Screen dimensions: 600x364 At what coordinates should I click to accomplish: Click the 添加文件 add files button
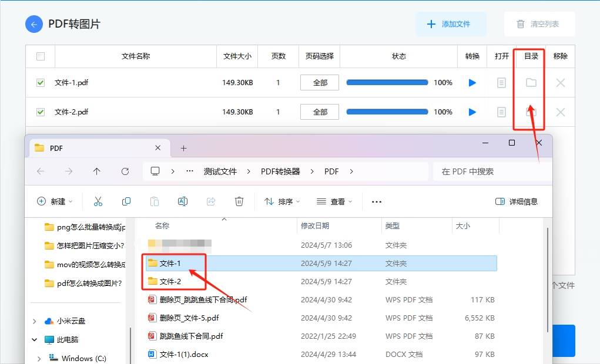[451, 24]
